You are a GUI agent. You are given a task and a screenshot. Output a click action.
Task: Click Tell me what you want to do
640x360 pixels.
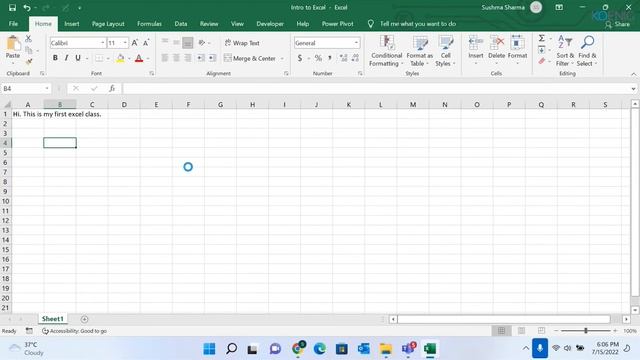418,24
